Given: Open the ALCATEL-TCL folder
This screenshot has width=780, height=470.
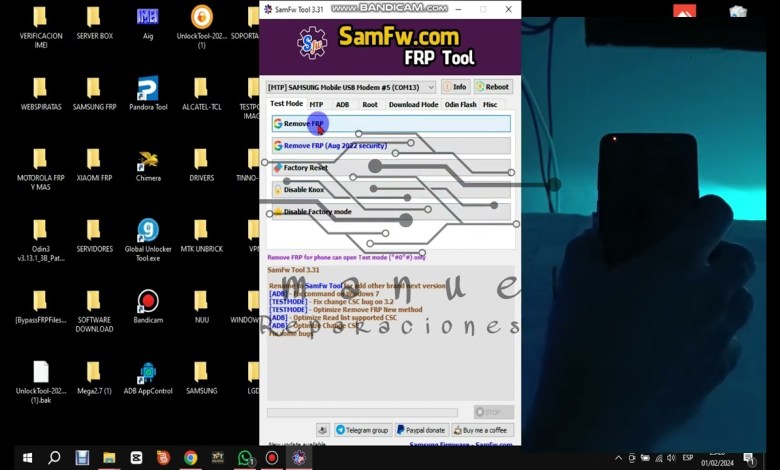Looking at the screenshot, I should 201,94.
